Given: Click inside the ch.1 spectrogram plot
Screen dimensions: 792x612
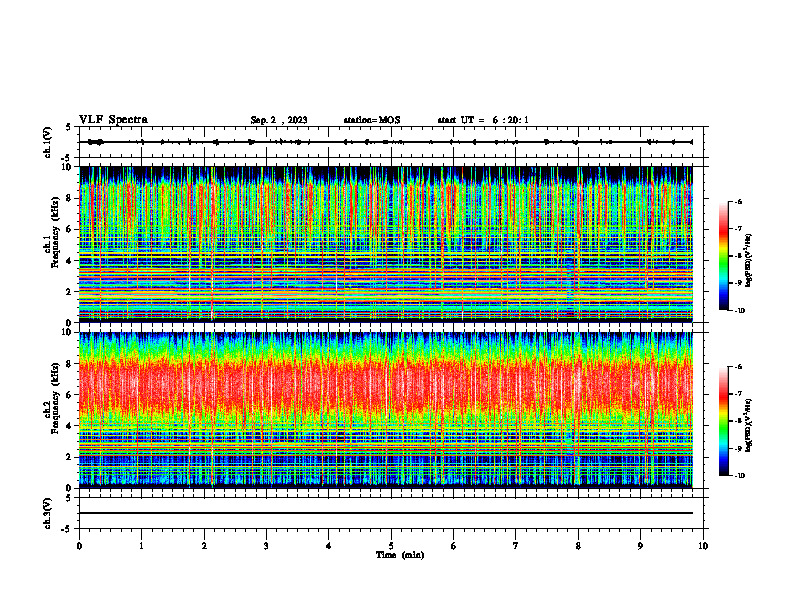Looking at the screenshot, I should tap(386, 244).
